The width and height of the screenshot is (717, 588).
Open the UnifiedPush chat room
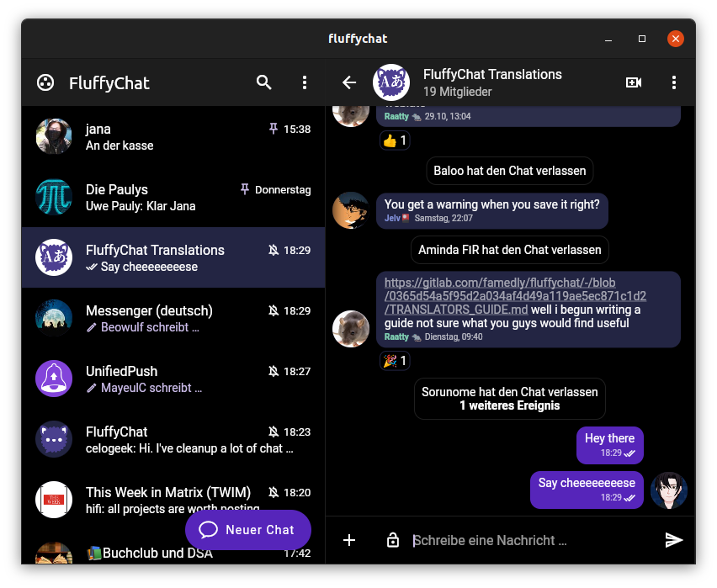click(173, 379)
